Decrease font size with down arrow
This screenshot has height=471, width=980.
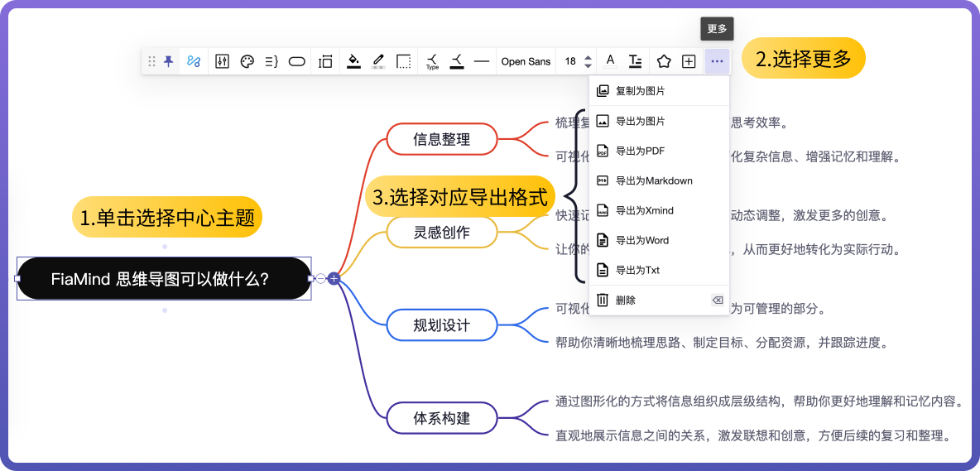(x=588, y=65)
